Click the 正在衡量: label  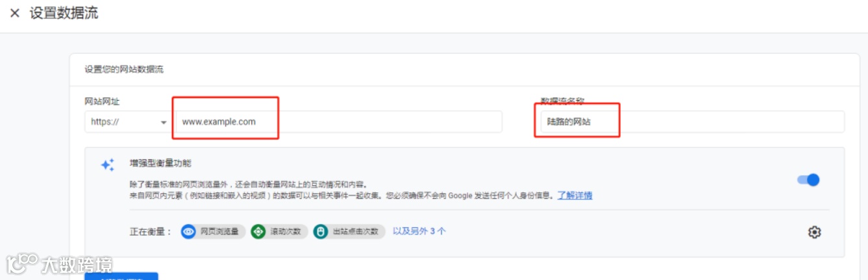(x=151, y=231)
